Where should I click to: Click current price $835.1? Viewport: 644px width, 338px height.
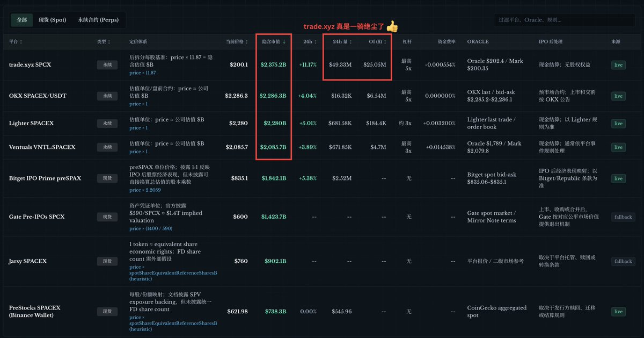click(239, 178)
